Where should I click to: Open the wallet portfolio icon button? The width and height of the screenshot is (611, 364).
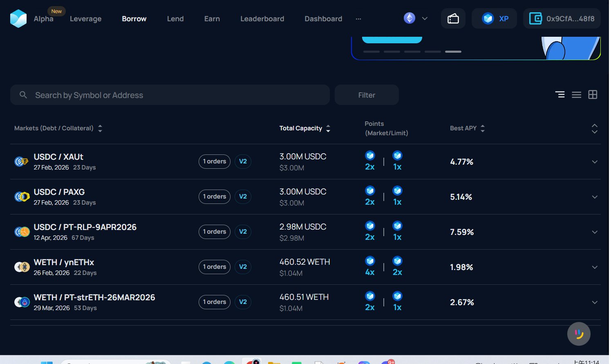coord(453,19)
